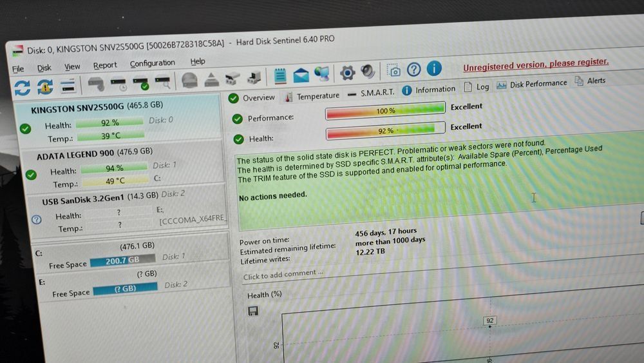644x363 pixels.
Task: Click the blue info circle toolbar icon
Action: coord(434,68)
